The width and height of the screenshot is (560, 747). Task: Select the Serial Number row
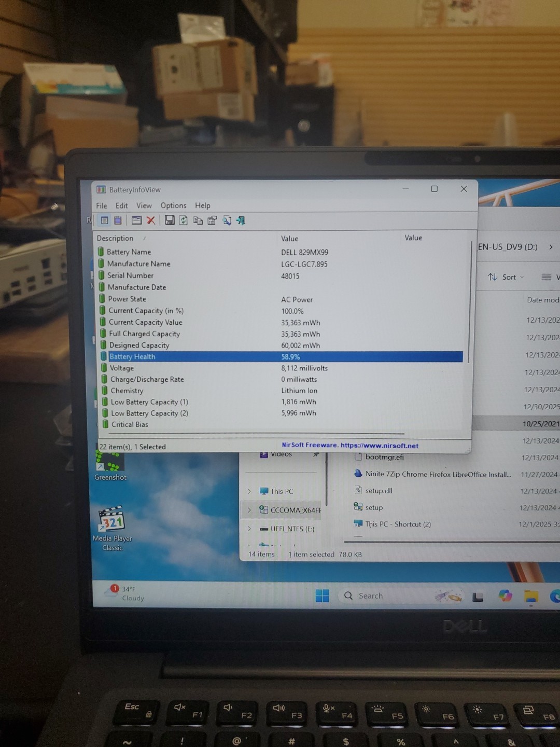click(x=280, y=275)
